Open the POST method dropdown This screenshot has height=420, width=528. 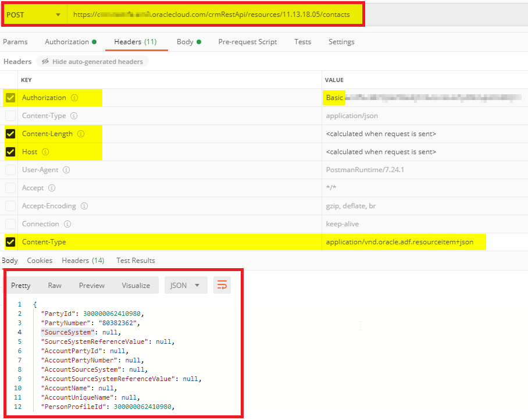(34, 15)
